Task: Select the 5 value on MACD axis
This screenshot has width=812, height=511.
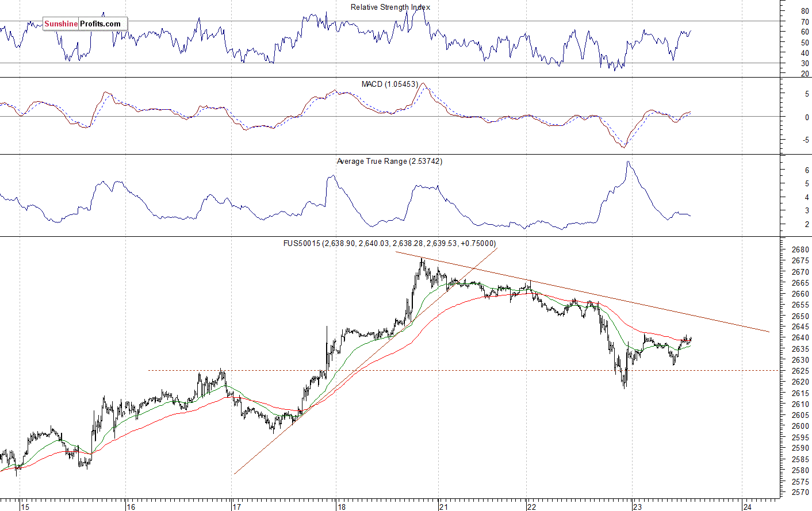Action: (807, 94)
